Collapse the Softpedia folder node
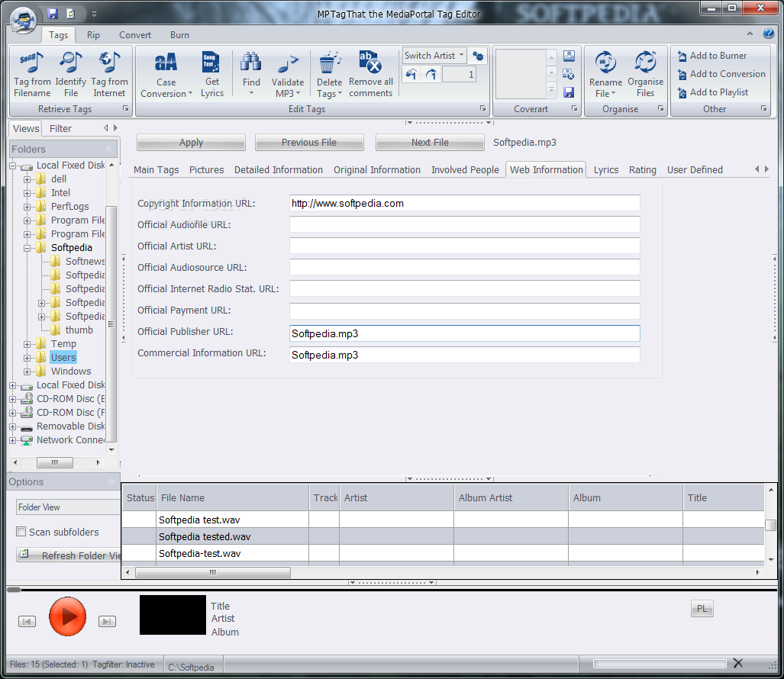Image resolution: width=784 pixels, height=679 pixels. coord(27,248)
